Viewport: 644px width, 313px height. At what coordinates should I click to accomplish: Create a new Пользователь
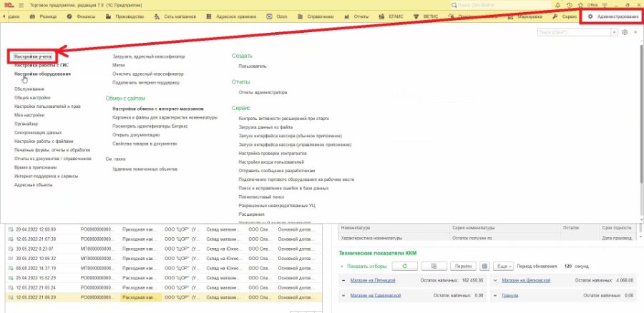pos(253,66)
